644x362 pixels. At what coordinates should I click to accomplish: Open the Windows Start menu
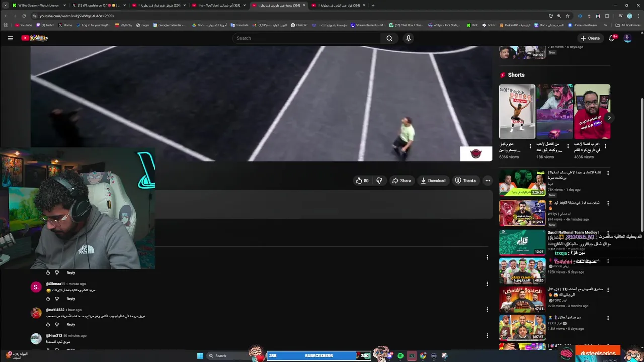(x=200, y=356)
